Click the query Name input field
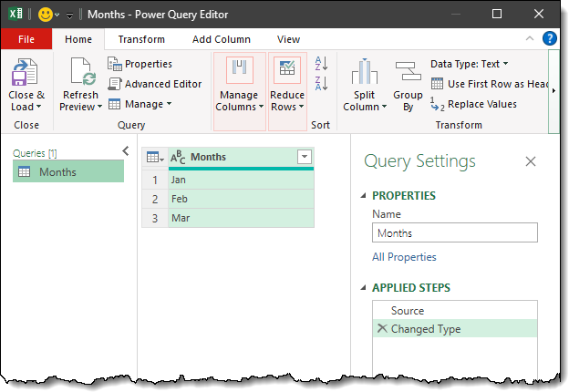569x392 pixels. pyautogui.click(x=454, y=233)
